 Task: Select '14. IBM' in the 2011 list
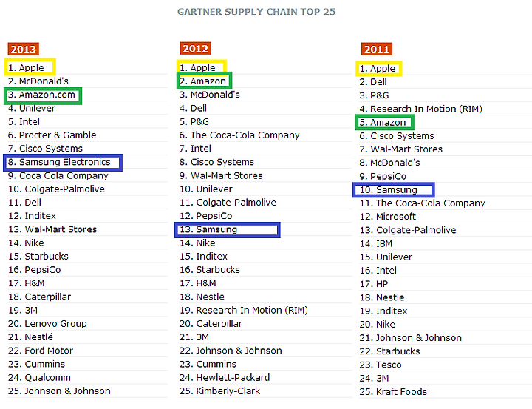point(376,243)
